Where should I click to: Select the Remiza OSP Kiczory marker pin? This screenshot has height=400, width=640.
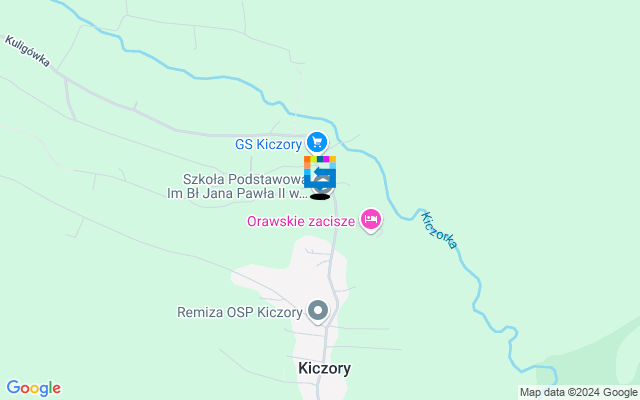[318, 312]
